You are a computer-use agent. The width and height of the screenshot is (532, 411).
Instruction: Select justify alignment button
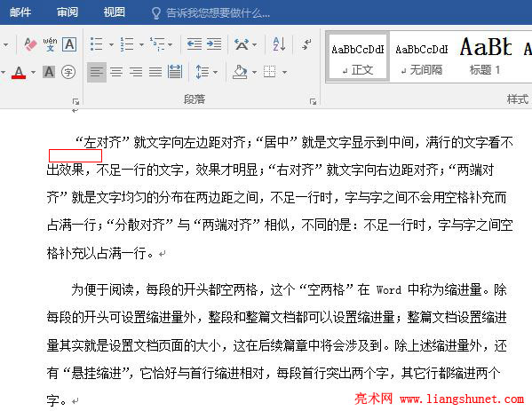pos(155,72)
